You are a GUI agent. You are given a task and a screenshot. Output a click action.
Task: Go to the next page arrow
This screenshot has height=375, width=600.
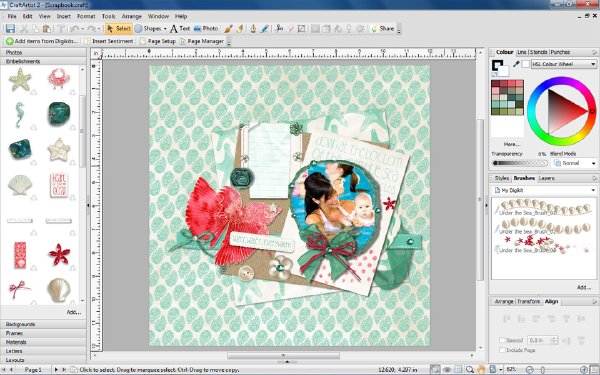[56, 370]
